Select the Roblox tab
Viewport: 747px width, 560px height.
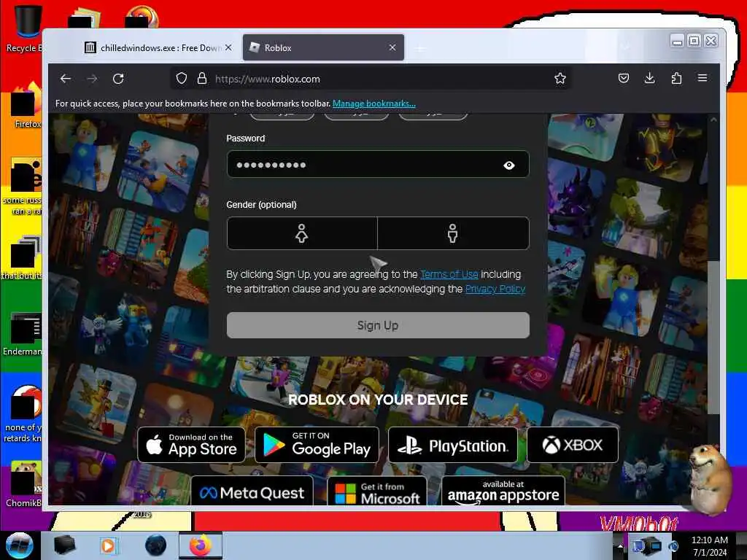click(x=323, y=47)
